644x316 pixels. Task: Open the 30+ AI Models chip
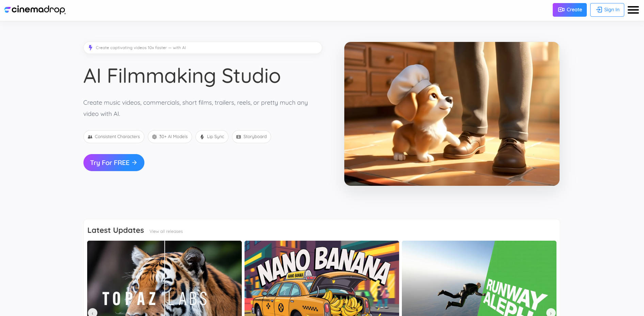click(170, 136)
